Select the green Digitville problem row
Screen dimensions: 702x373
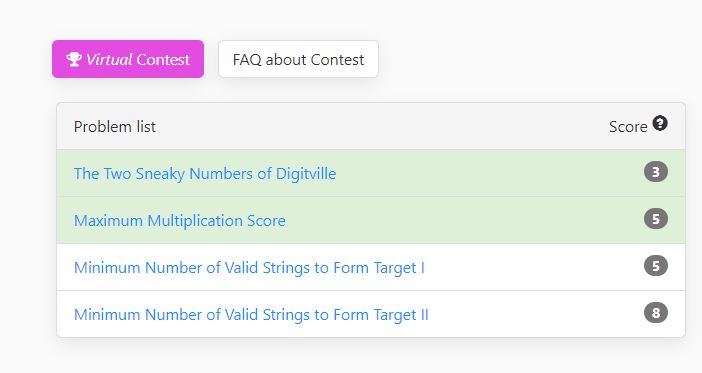pos(371,173)
